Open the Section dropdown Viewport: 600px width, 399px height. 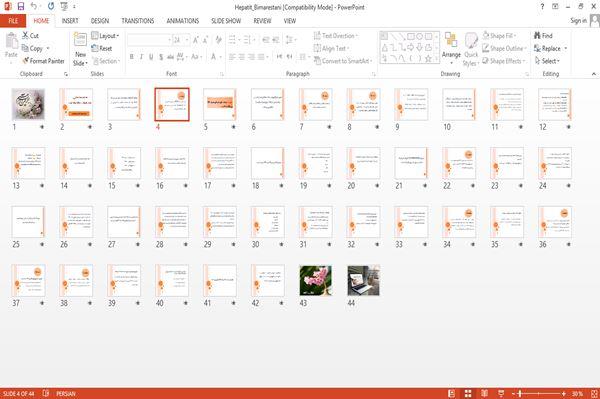point(106,61)
